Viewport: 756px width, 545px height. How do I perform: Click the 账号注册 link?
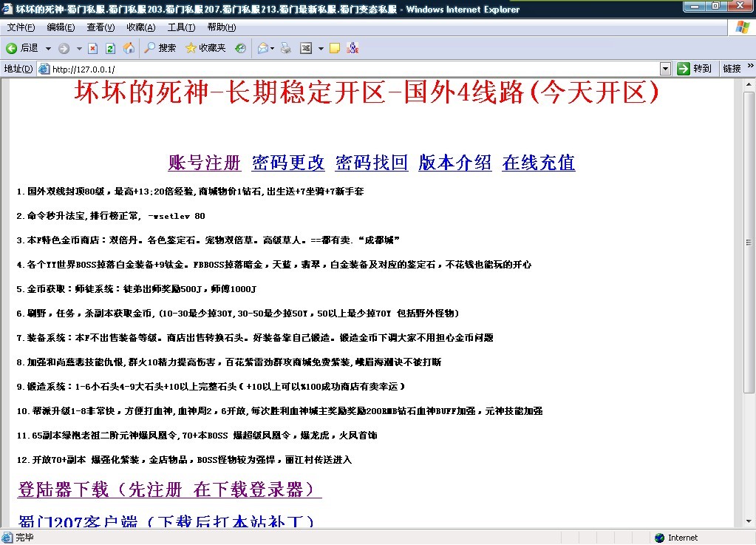205,163
